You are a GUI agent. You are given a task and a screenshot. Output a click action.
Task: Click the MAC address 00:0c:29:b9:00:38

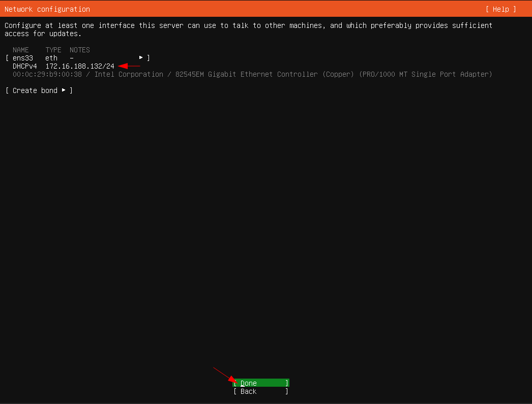(x=47, y=74)
